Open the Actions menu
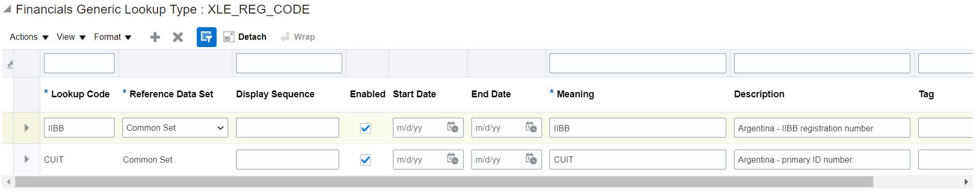 pos(29,37)
